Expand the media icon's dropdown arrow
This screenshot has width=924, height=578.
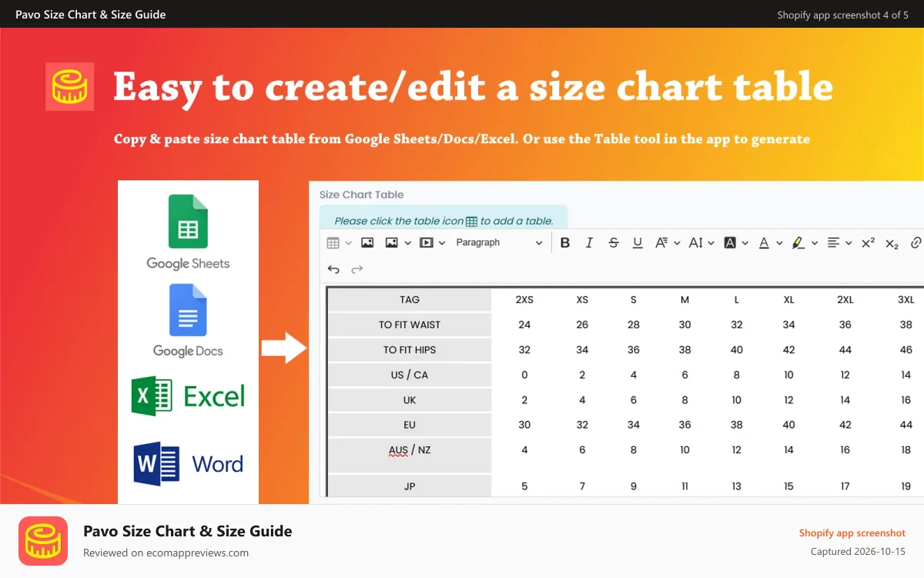442,243
